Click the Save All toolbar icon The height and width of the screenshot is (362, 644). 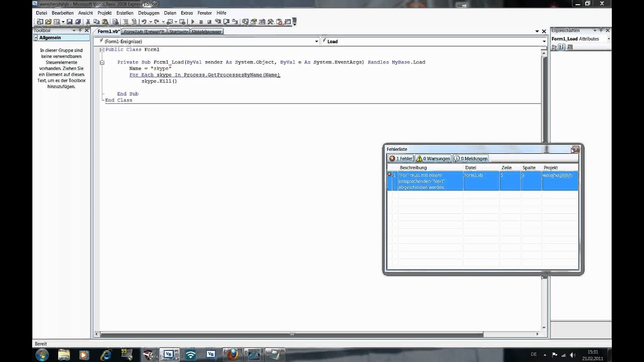coord(78,22)
